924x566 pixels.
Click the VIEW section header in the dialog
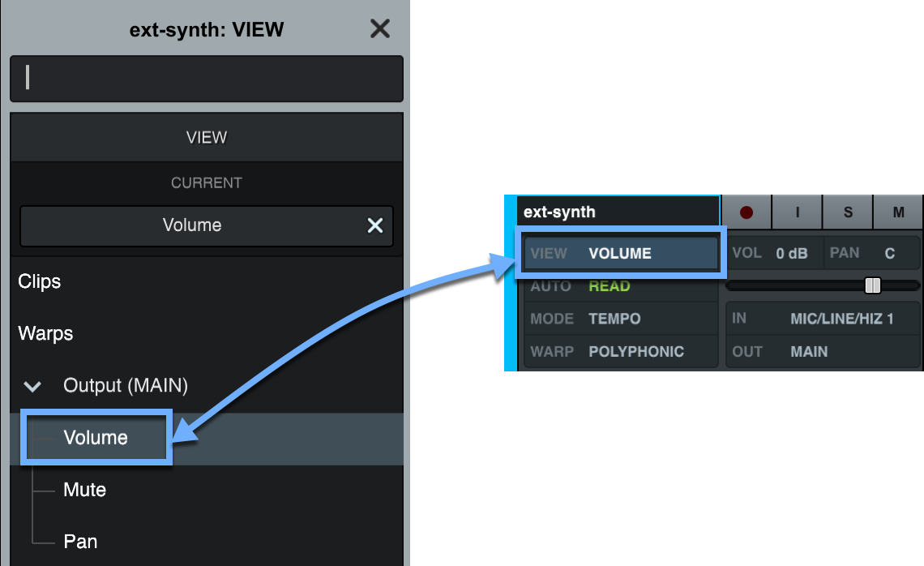[x=207, y=137]
